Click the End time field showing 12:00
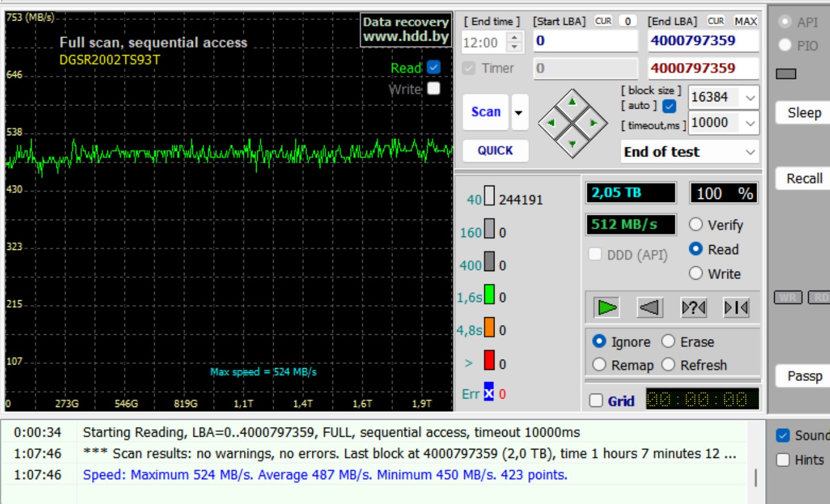This screenshot has width=830, height=504. [x=484, y=42]
